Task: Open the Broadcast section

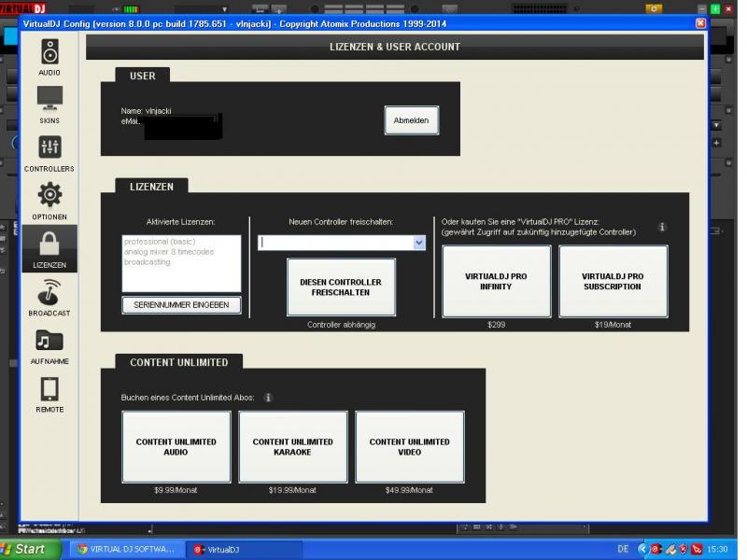Action: coord(49,298)
